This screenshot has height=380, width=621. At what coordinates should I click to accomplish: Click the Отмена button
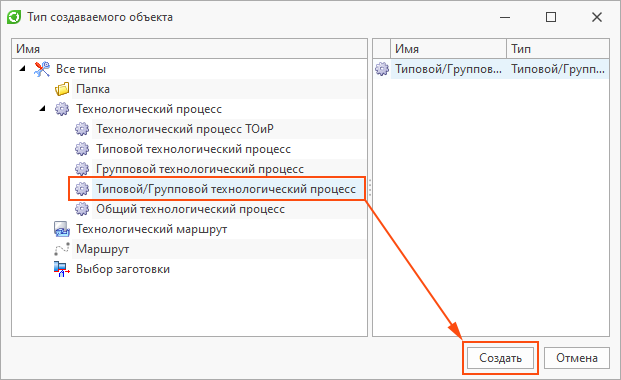tap(577, 358)
